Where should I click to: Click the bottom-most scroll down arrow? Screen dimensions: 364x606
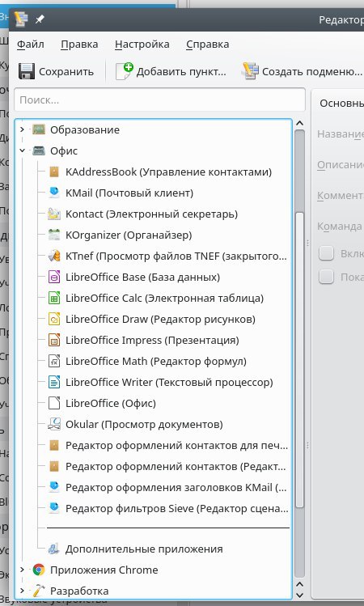299,595
